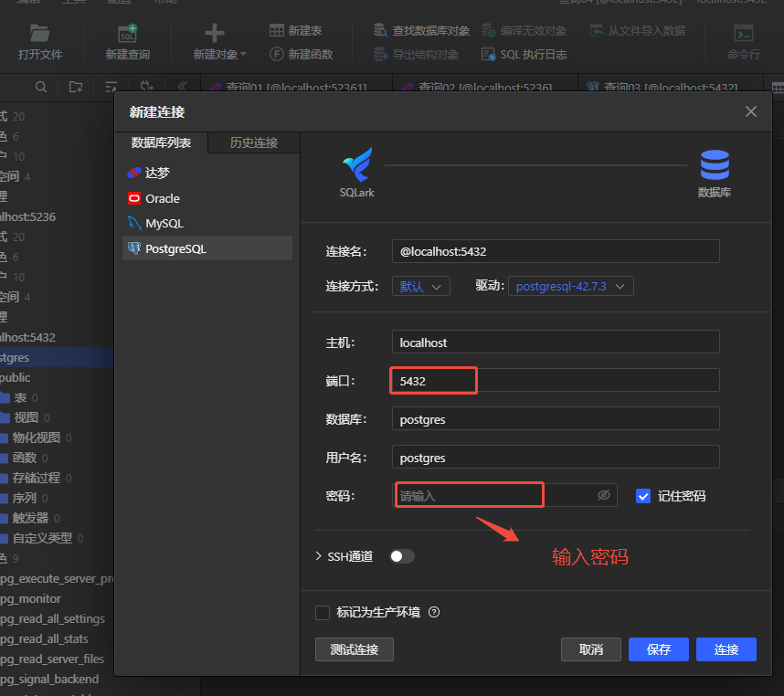
Task: Click the search magnifier icon in sidebar
Action: coord(41,87)
